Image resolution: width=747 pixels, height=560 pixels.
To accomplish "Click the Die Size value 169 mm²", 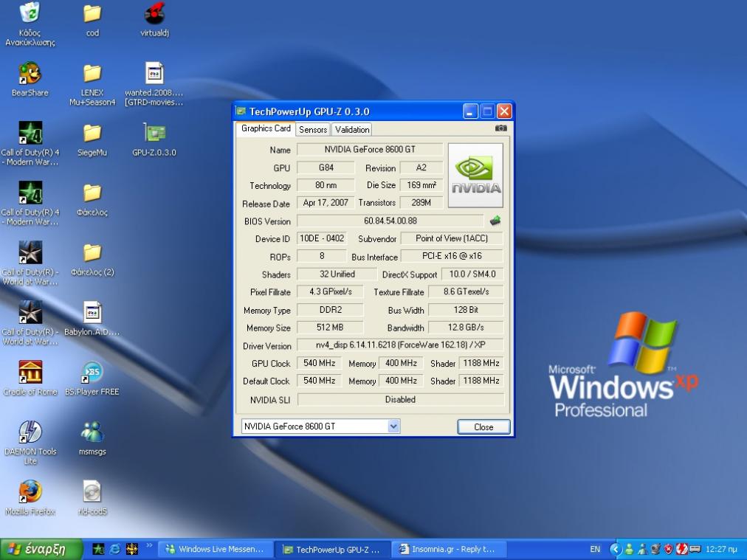I will click(x=421, y=185).
